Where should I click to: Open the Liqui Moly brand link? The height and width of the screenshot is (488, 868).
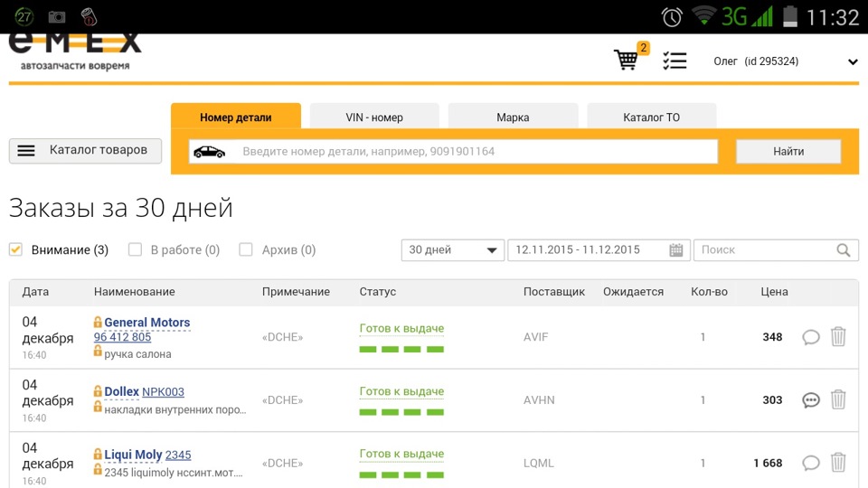pyautogui.click(x=134, y=455)
